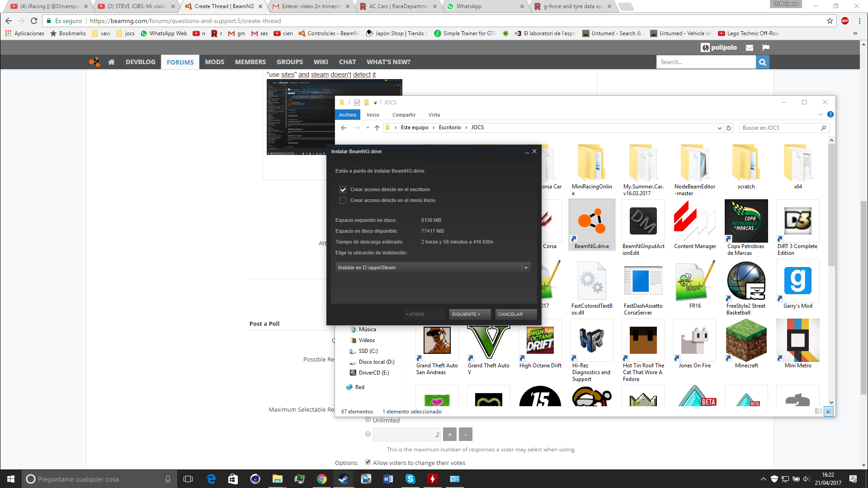Open the Inicio ribbon tab
868x488 pixels.
(x=373, y=115)
